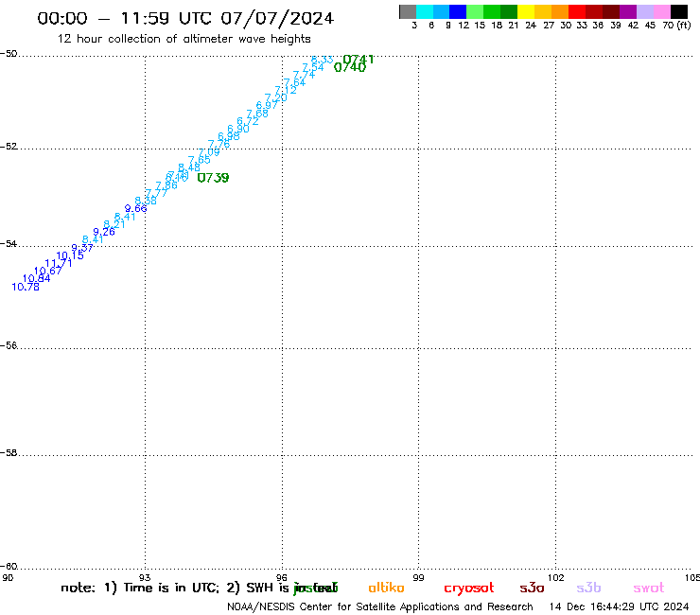The height and width of the screenshot is (615, 700).
Task: Select the pink swatch in the color legend
Action: coord(662,11)
